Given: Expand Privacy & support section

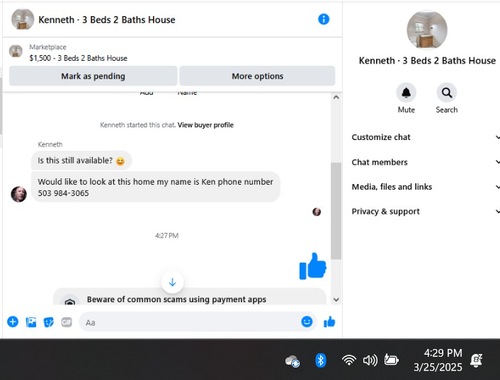Looking at the screenshot, I should point(426,211).
